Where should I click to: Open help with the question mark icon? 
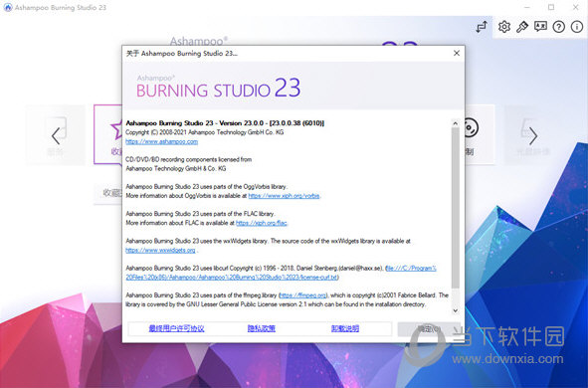pos(559,27)
